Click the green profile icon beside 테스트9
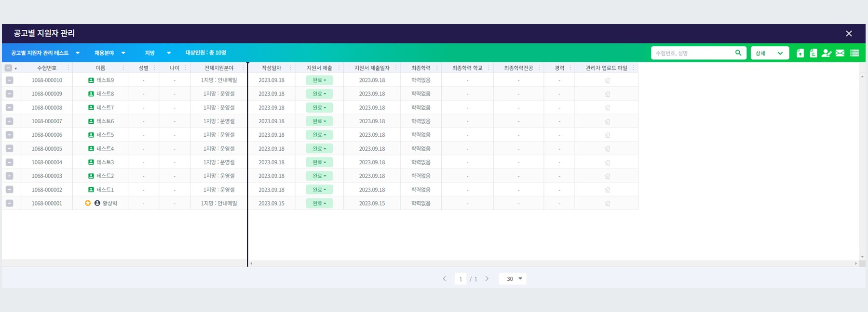Screen dimensions: 868x312 tap(91, 80)
